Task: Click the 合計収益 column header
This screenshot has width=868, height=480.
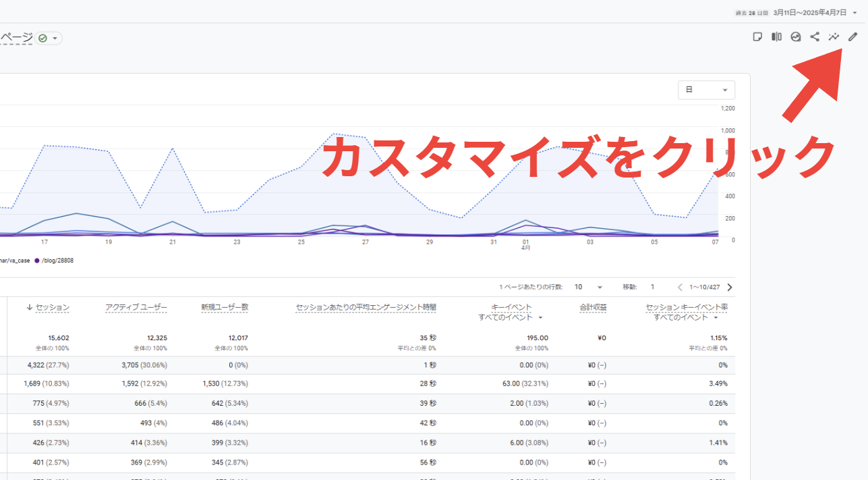Action: tap(593, 307)
